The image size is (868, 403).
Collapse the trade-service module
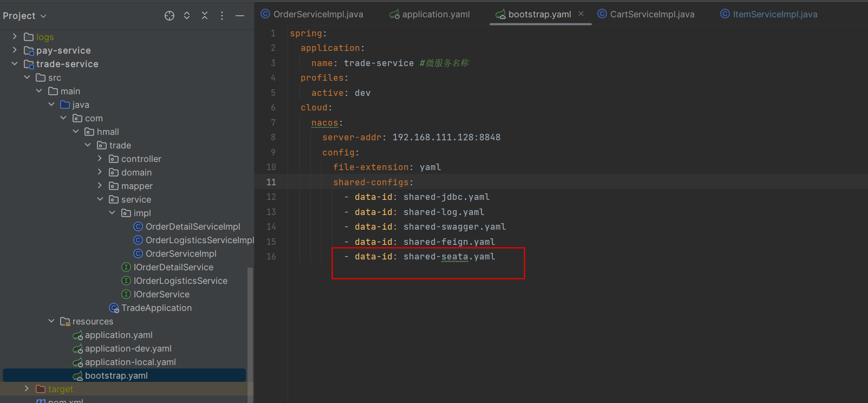[15, 64]
